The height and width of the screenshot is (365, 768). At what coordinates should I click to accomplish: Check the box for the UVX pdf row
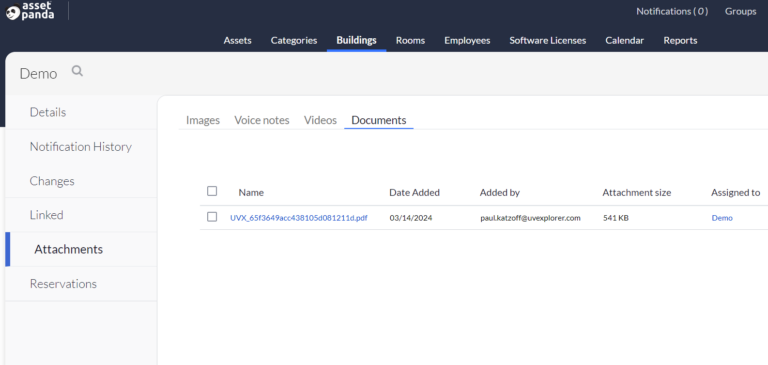[x=212, y=217]
